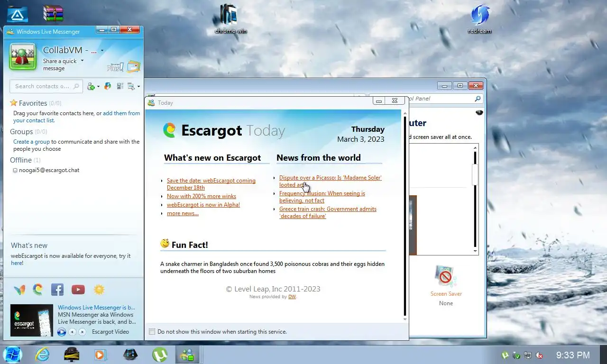Go to previous Escargot video item
This screenshot has height=364, width=607.
click(x=72, y=332)
